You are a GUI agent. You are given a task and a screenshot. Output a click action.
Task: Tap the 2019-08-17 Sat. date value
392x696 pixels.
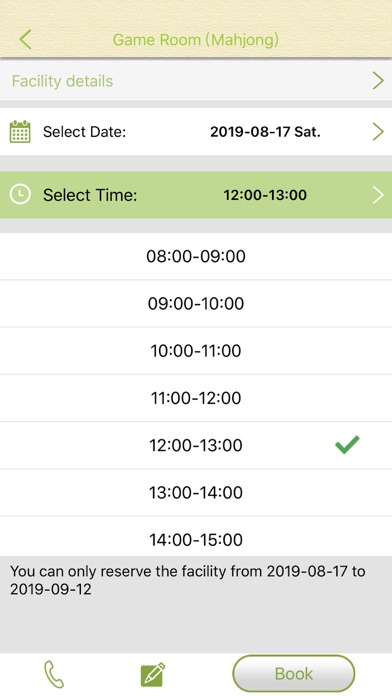[x=265, y=132]
